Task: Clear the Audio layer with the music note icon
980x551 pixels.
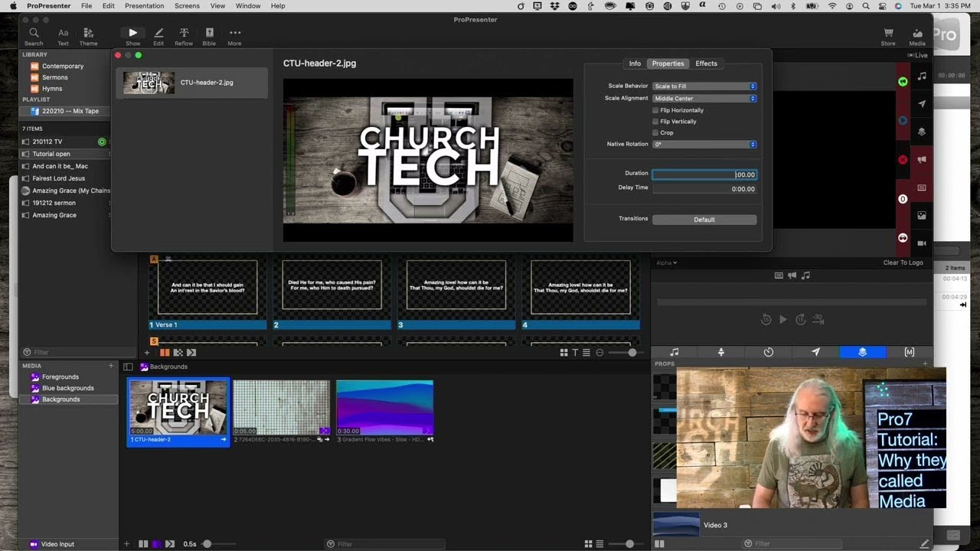Action: click(x=922, y=76)
